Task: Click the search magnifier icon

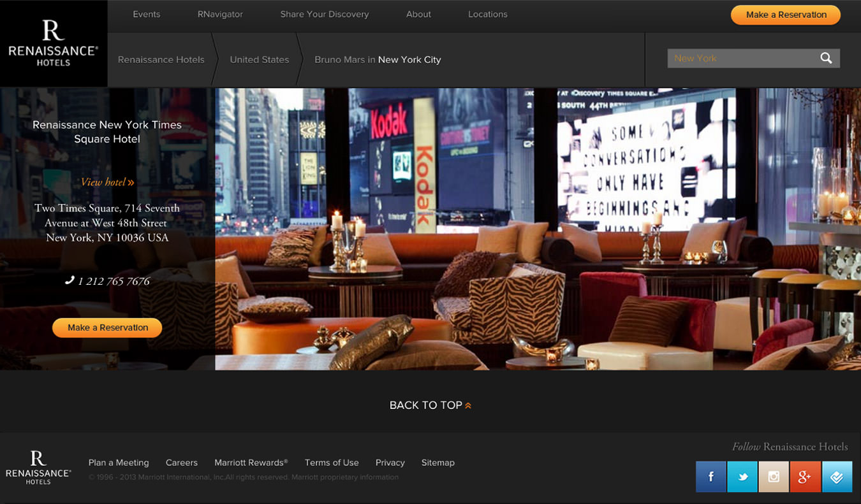Action: tap(826, 58)
